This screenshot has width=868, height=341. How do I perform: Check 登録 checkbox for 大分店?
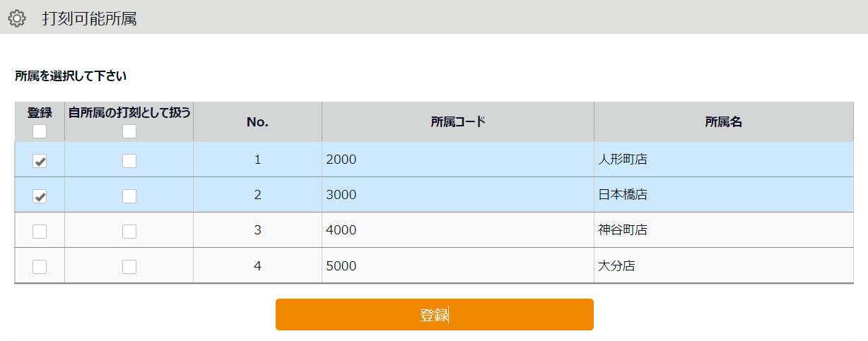click(x=40, y=266)
